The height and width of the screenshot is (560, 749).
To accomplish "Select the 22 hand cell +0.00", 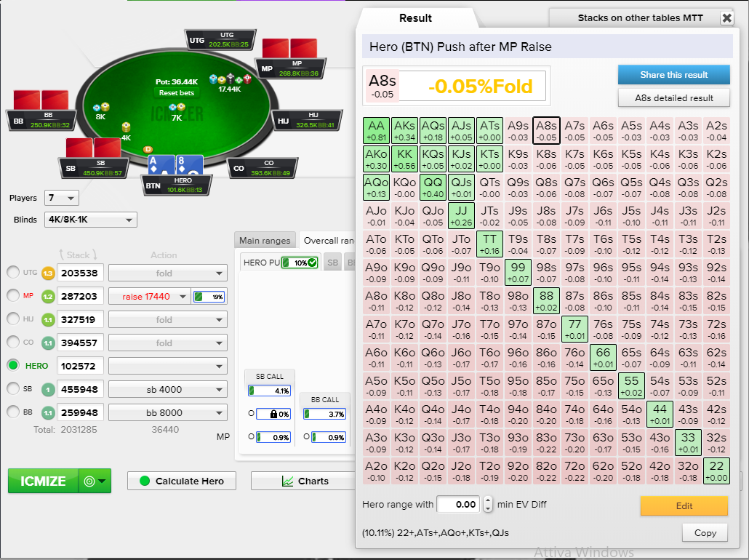I will [716, 471].
